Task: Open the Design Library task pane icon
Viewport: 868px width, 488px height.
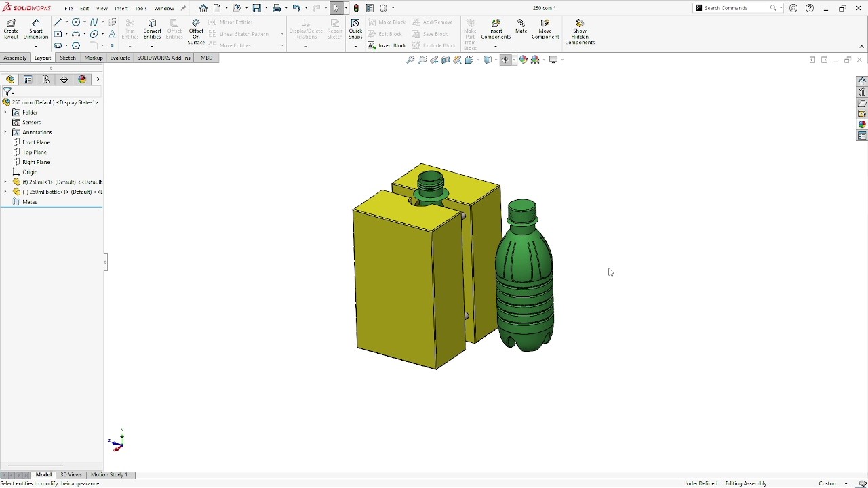Action: [862, 92]
